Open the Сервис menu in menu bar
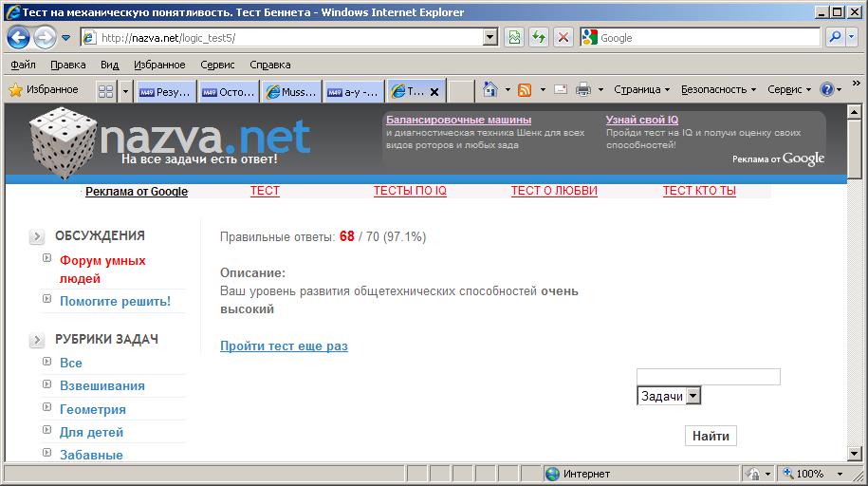868x486 pixels. (217, 65)
